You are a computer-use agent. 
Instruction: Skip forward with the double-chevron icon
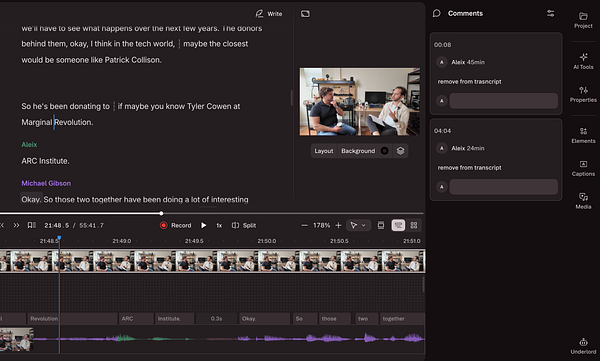16,225
